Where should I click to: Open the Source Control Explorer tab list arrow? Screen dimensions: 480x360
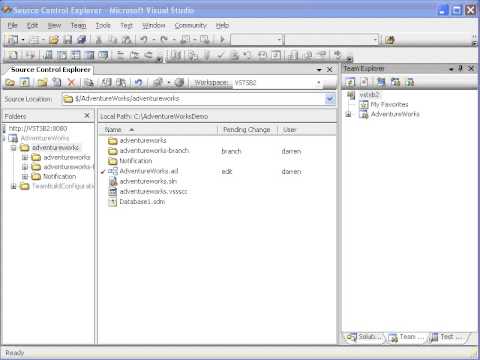[319, 69]
